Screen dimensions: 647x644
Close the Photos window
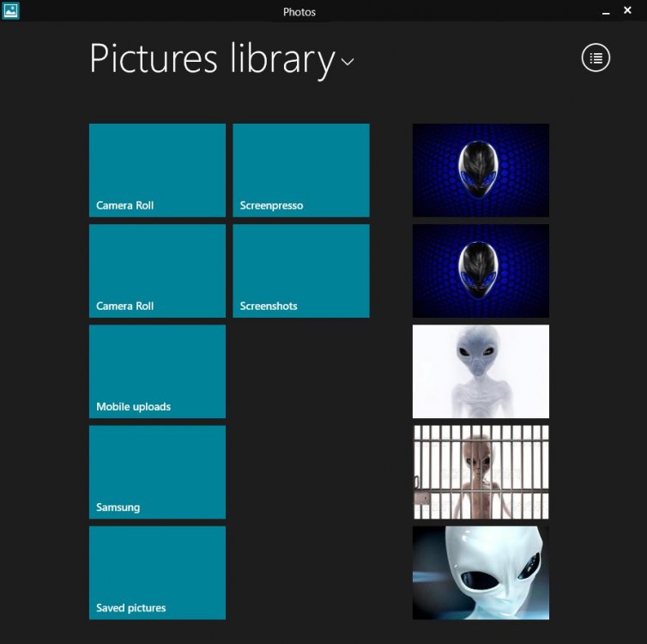tap(627, 9)
